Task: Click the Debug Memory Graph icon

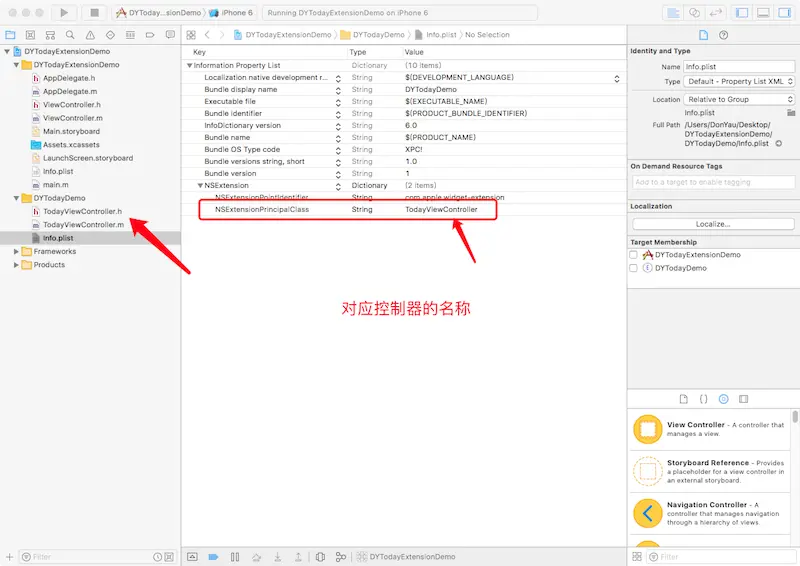Action: (x=341, y=557)
